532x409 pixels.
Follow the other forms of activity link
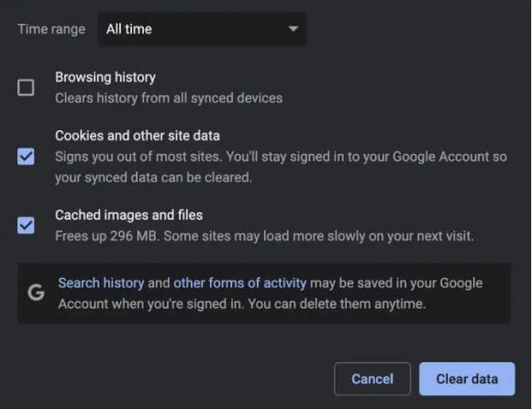[240, 283]
